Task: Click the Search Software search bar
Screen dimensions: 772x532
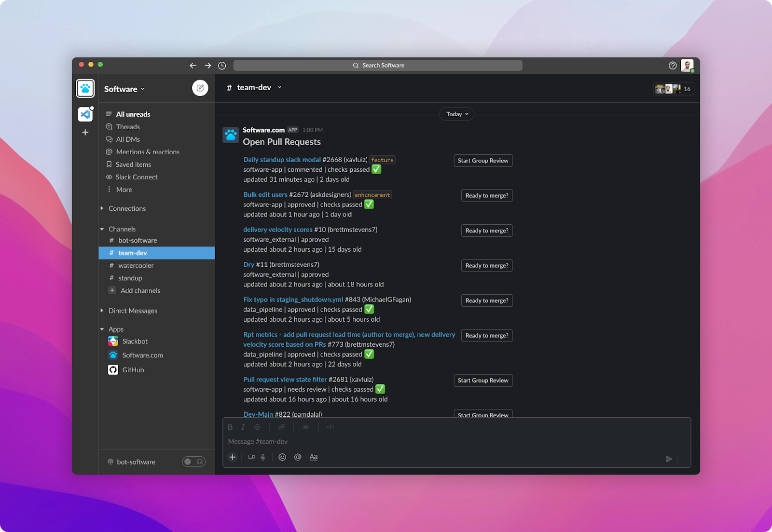Action: click(x=378, y=66)
